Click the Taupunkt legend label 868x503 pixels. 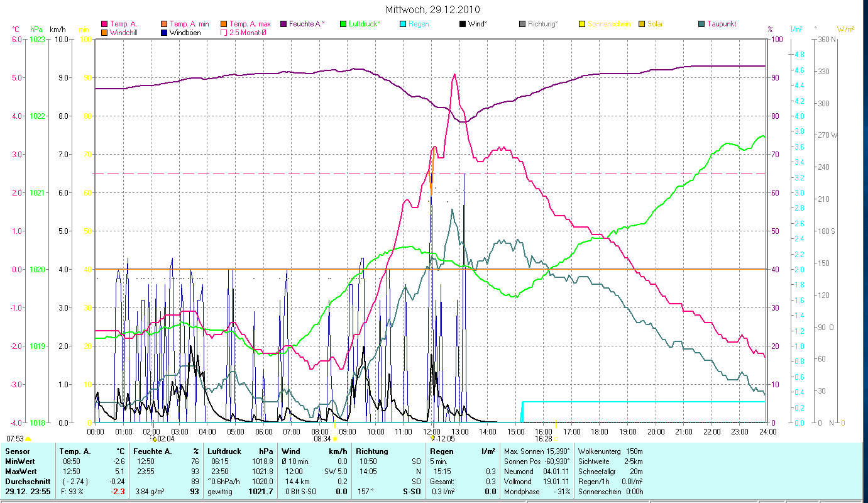[722, 24]
